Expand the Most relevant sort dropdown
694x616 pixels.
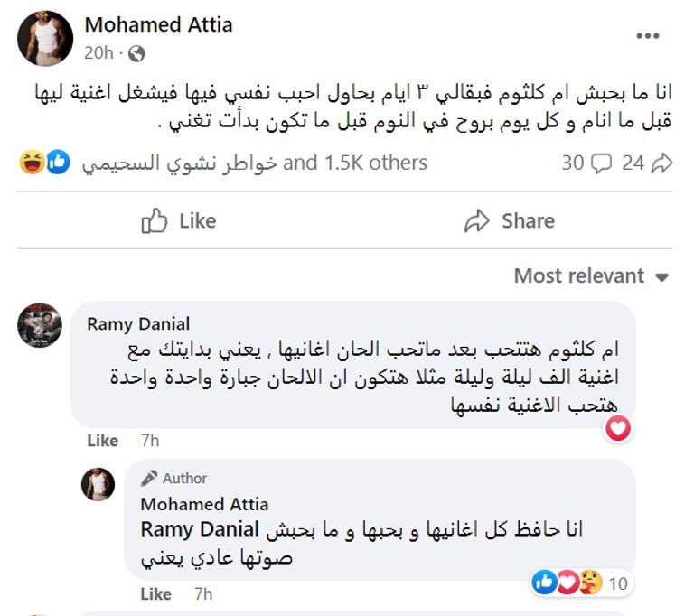(591, 276)
